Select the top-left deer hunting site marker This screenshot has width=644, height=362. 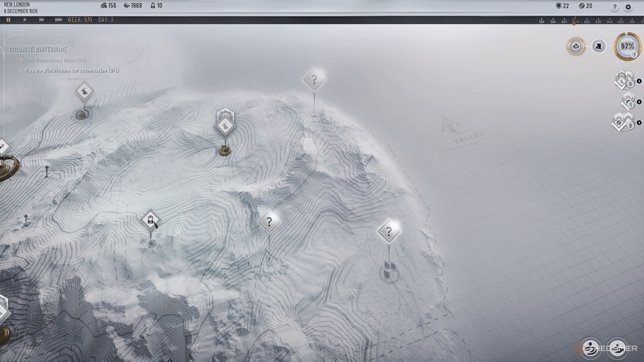(x=84, y=91)
